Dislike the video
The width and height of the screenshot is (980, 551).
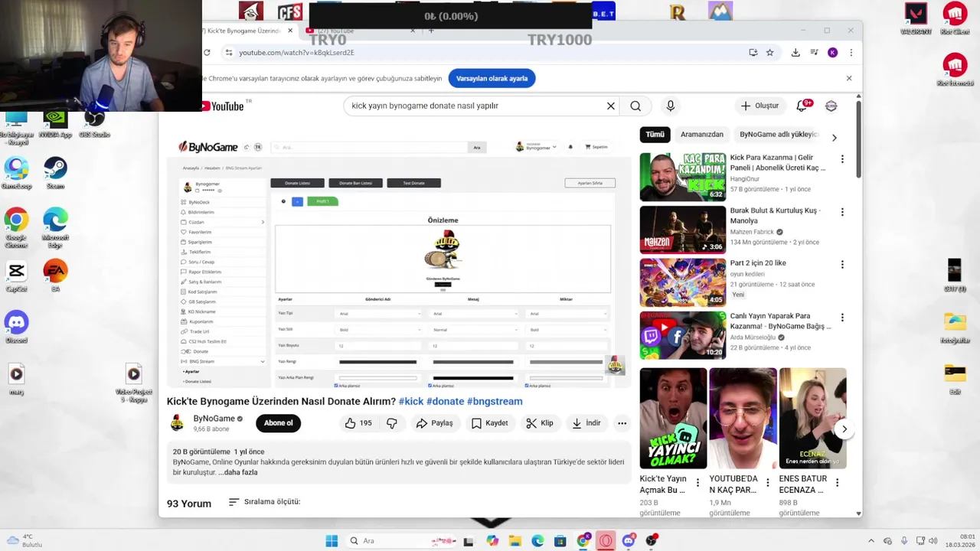coord(392,423)
